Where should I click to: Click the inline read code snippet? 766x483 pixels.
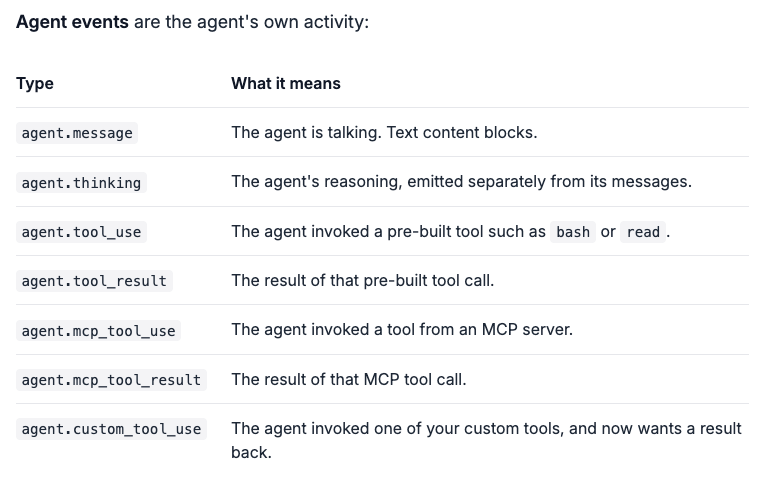click(643, 232)
